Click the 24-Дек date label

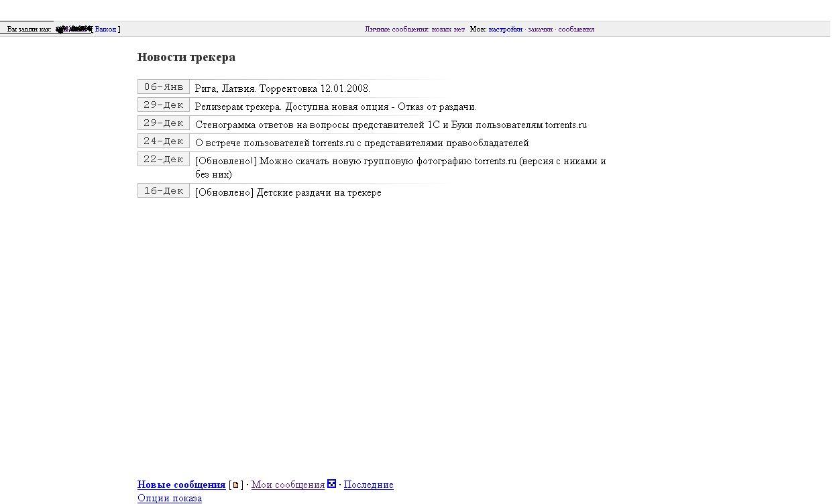tap(164, 141)
